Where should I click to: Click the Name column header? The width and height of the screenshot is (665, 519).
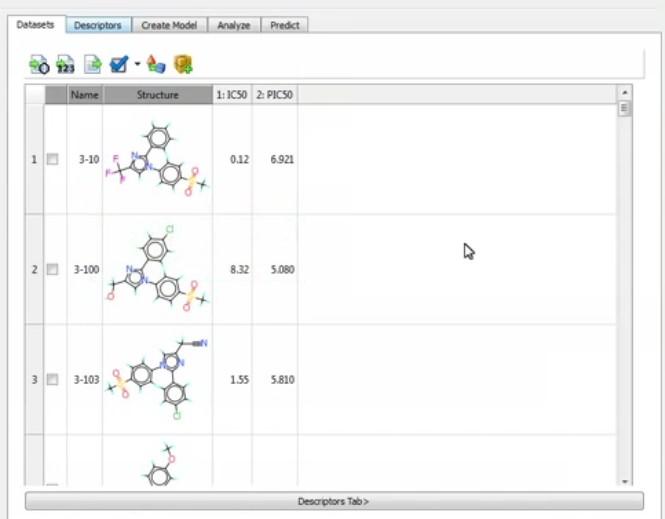pyautogui.click(x=85, y=95)
